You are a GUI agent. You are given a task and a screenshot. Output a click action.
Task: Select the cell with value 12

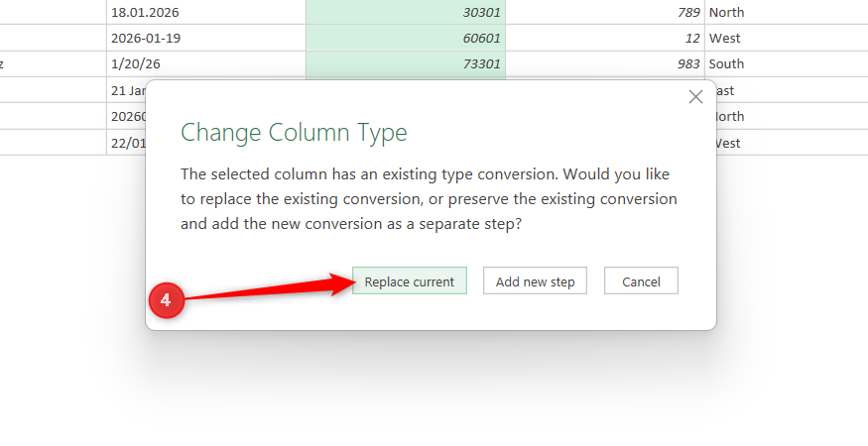point(605,39)
